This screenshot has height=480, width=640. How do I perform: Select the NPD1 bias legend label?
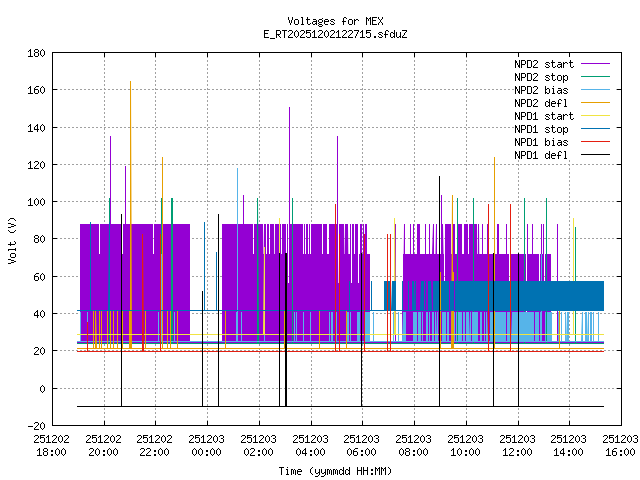tap(543, 142)
